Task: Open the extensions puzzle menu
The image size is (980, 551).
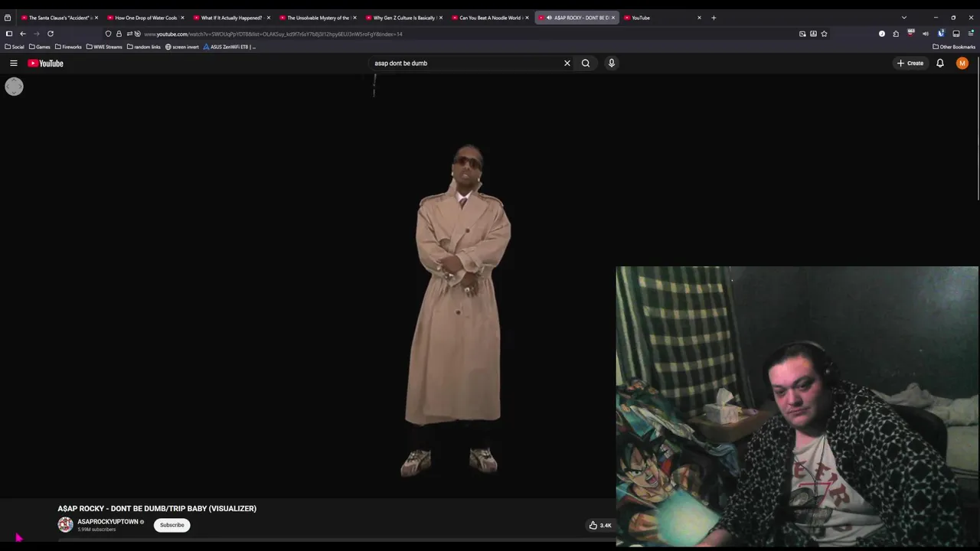Action: pyautogui.click(x=896, y=34)
